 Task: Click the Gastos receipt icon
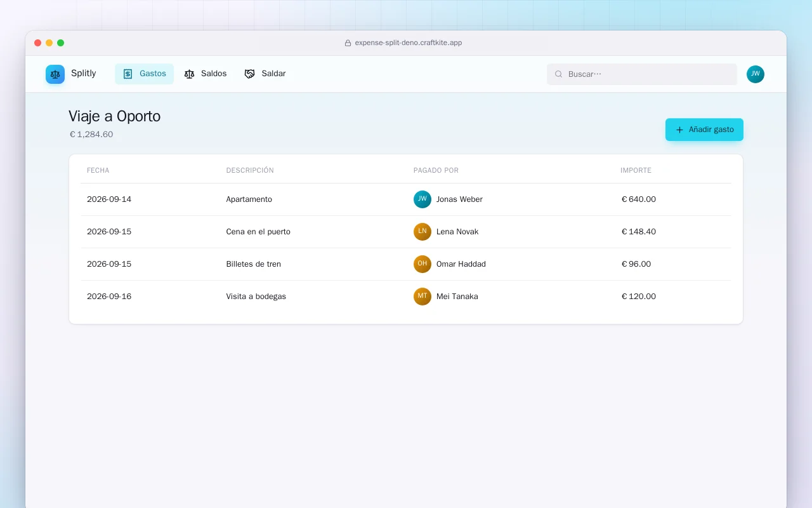[x=128, y=74]
